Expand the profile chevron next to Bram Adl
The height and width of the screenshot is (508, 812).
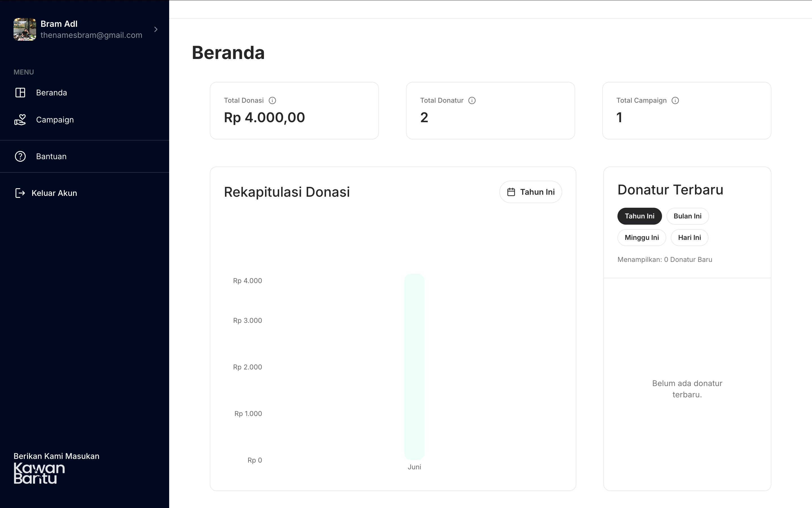point(156,30)
